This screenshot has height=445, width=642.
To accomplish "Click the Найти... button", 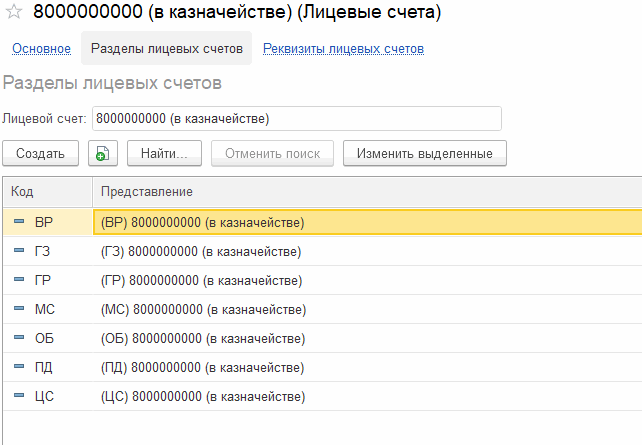I will point(164,154).
